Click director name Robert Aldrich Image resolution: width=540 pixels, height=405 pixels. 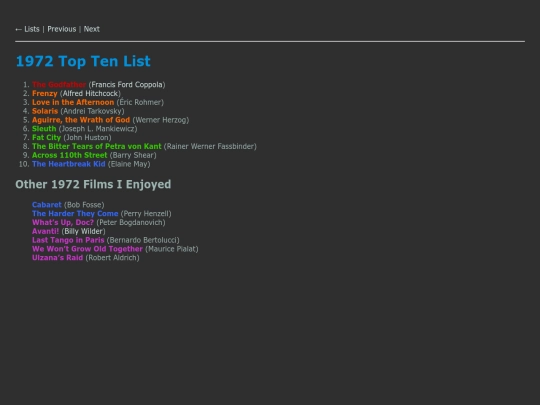[x=113, y=258]
